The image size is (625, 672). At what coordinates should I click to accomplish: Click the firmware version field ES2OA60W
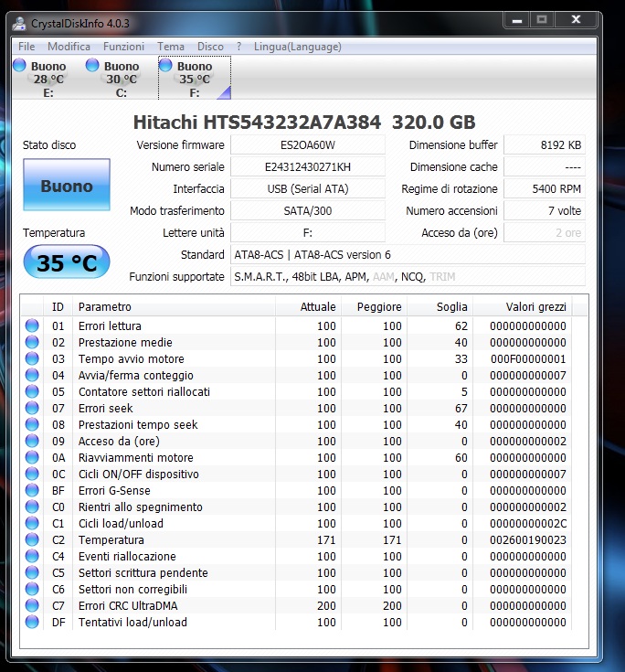[x=308, y=144]
